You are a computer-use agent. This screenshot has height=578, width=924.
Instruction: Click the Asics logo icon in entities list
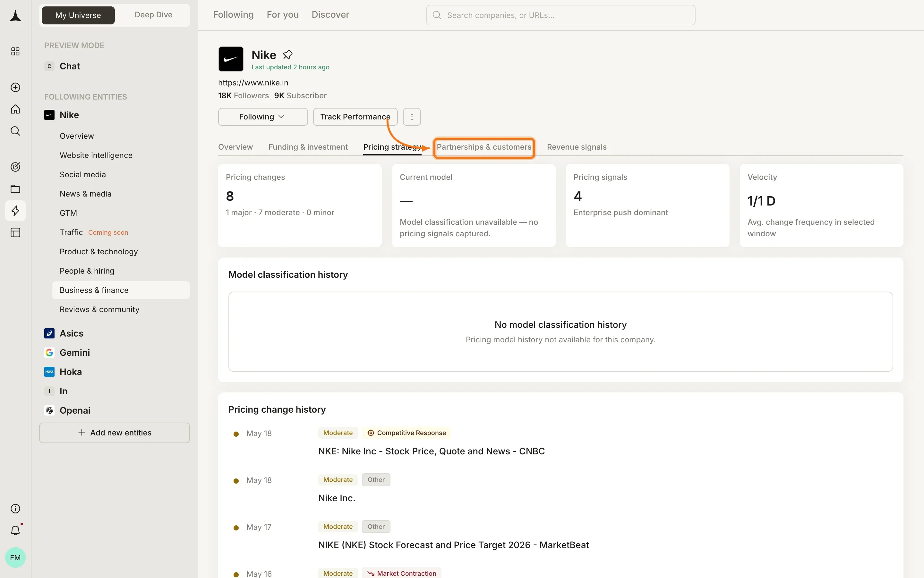tap(49, 333)
